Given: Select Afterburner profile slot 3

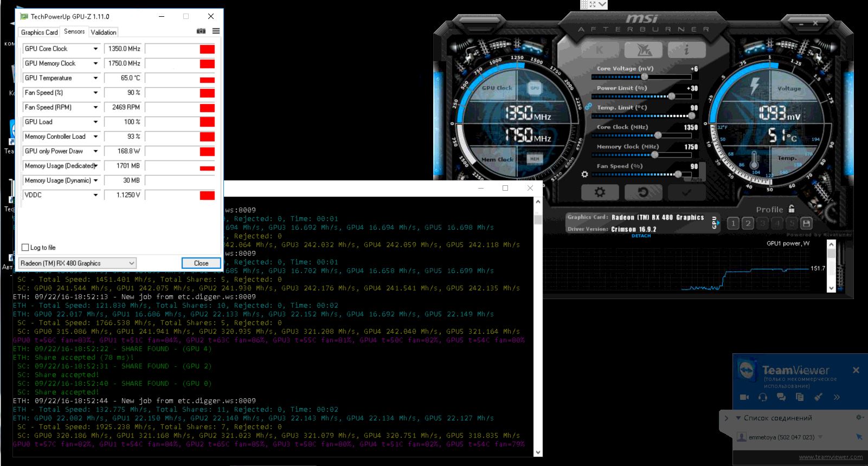Looking at the screenshot, I should [x=762, y=223].
